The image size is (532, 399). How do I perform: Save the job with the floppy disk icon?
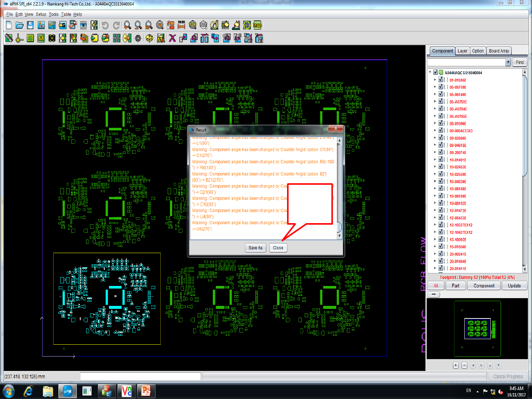click(x=30, y=25)
